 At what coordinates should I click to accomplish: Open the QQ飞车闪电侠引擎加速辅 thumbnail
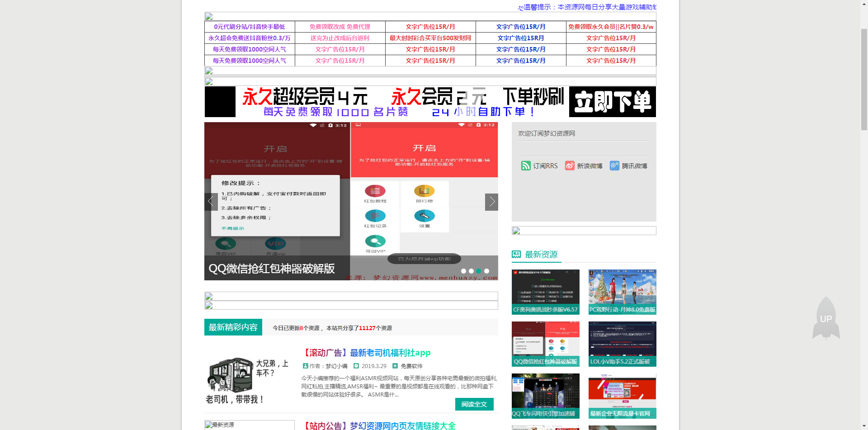pyautogui.click(x=546, y=396)
